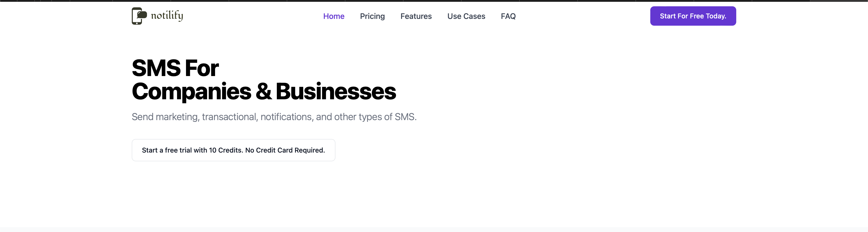Click the Start For Free Today button
Viewport: 868px width, 232px height.
coord(693,16)
